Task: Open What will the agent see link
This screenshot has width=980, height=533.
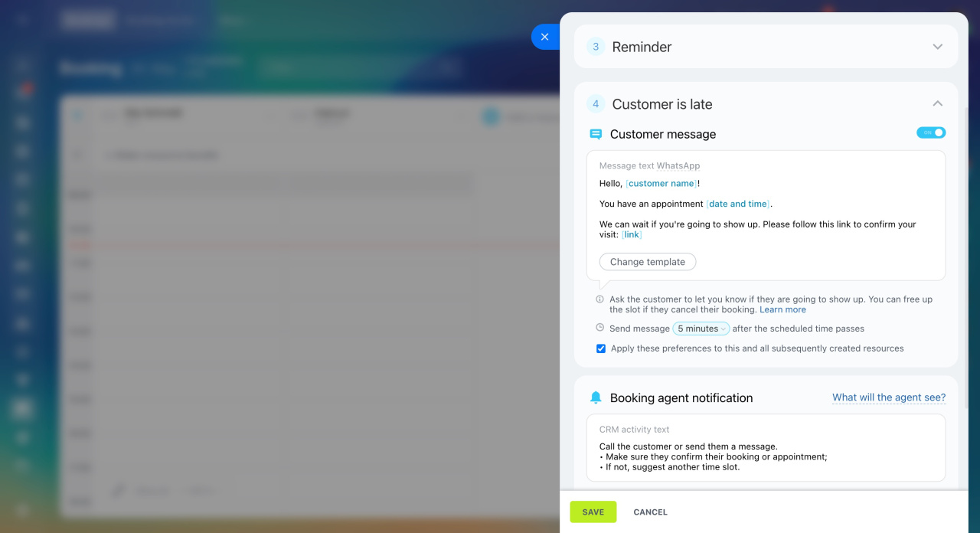Action: pos(889,397)
